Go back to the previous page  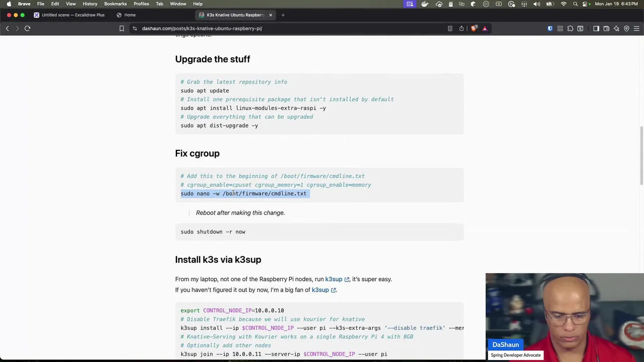tap(7, 29)
